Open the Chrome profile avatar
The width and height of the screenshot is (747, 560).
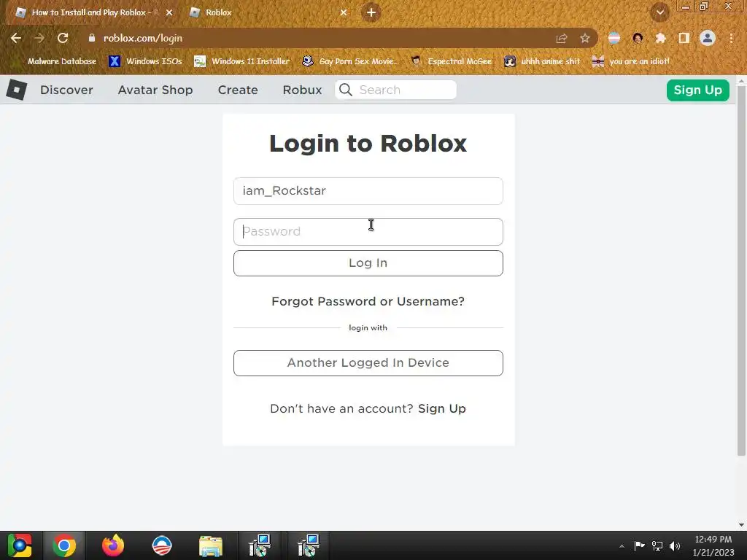click(708, 38)
